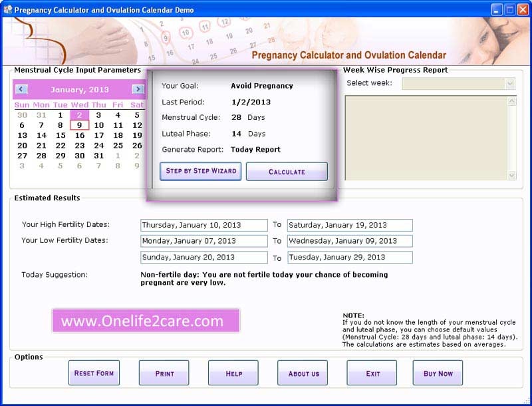
Task: Exit the application using Exit button
Action: 372,373
